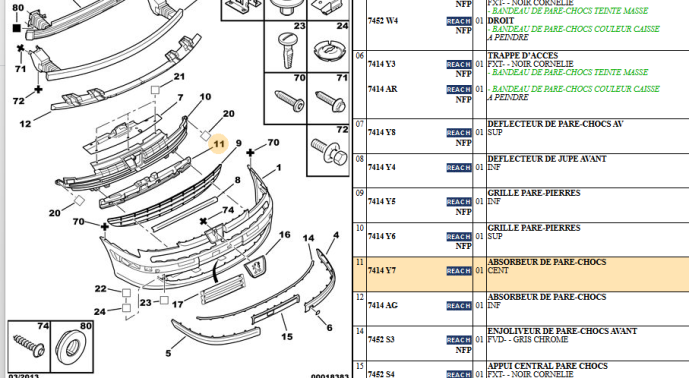Click 'DEFLECTEUR DE JUPE AVANT' description

tap(547, 159)
